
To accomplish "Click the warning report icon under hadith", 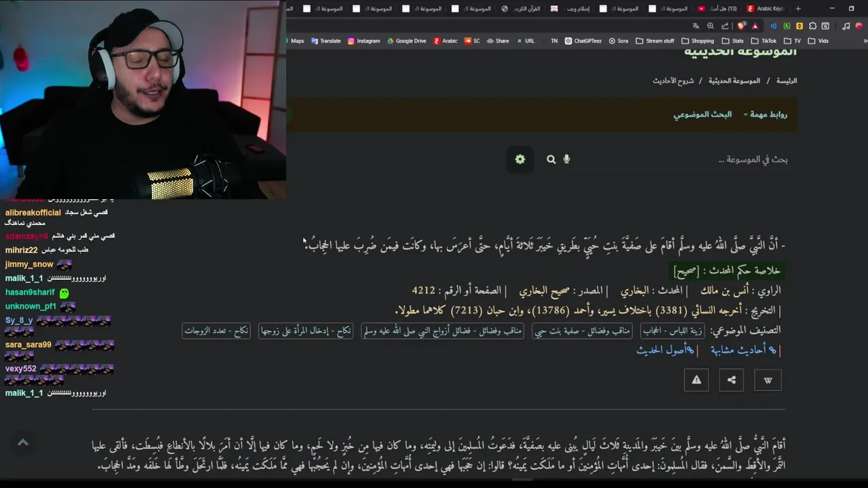I will pyautogui.click(x=696, y=380).
